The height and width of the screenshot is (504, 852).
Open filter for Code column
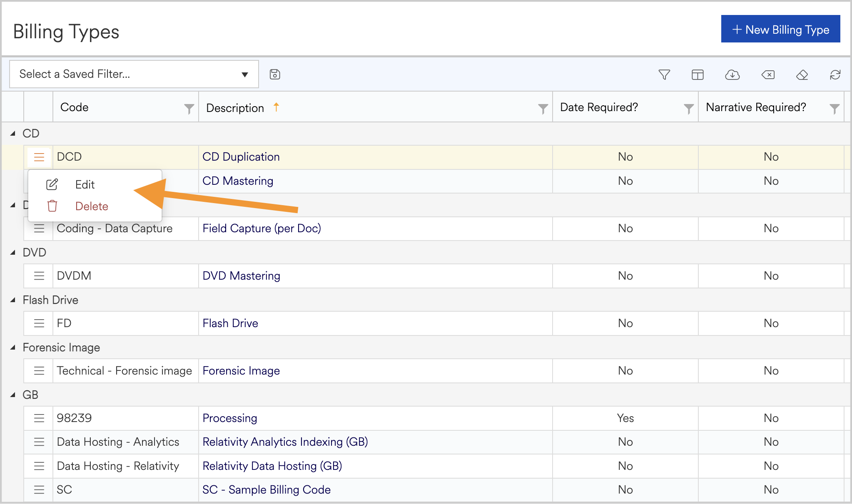click(x=189, y=109)
